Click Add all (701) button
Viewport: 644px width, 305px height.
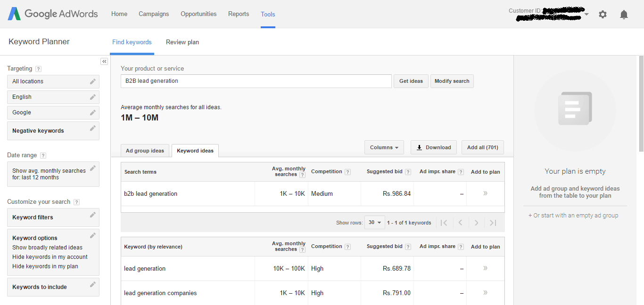tap(483, 147)
